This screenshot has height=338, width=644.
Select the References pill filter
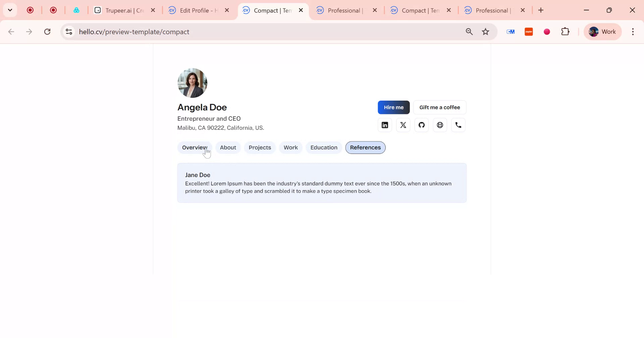[x=365, y=148]
